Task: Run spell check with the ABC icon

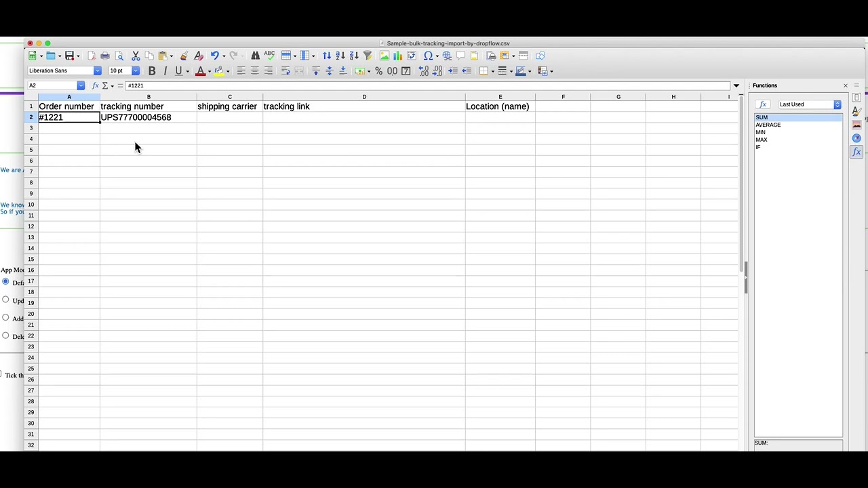Action: click(x=269, y=56)
